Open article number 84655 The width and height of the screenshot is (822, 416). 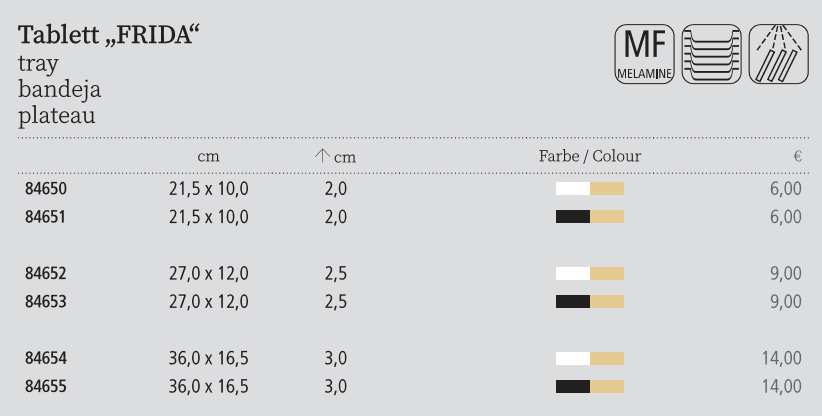[x=42, y=386]
